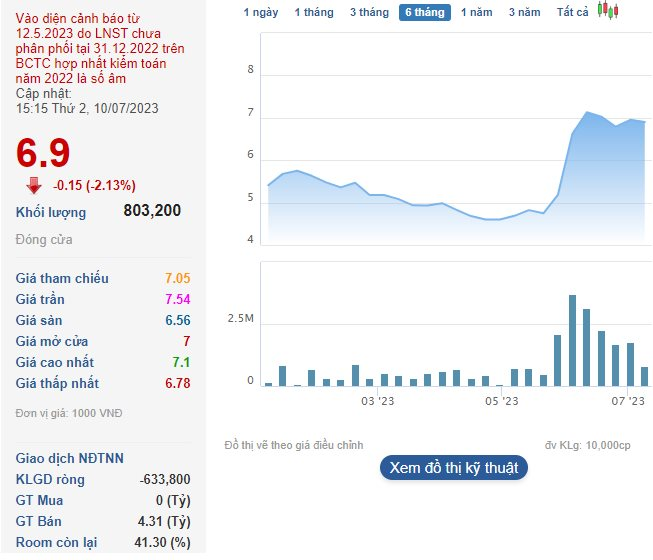Select the 1 tháng time range
Viewport: 653px width, 560px height.
pyautogui.click(x=314, y=12)
